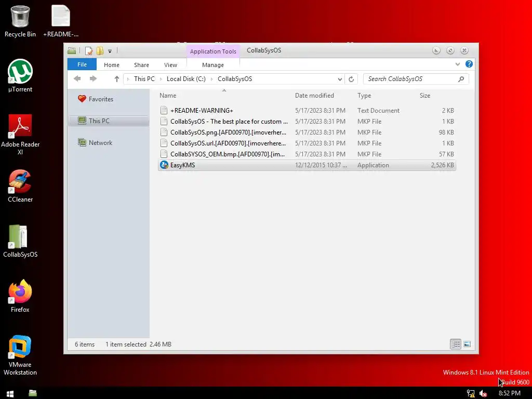Click the 98 KB size cell

[446, 132]
